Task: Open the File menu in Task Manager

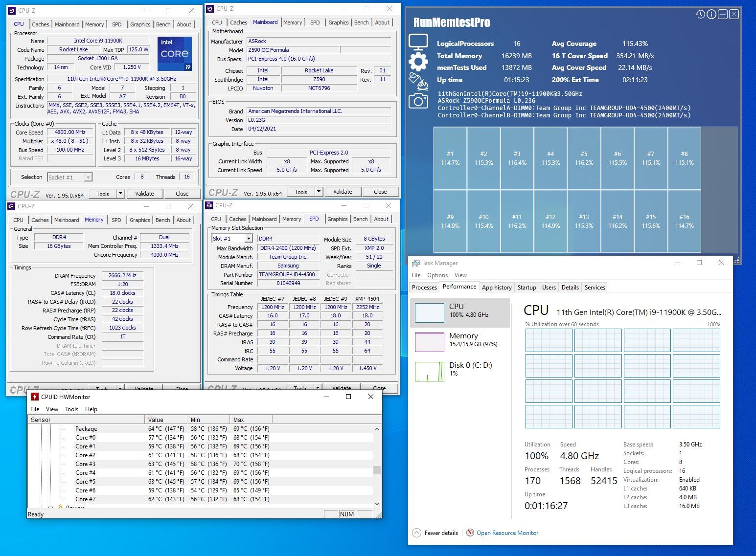Action: pyautogui.click(x=416, y=275)
